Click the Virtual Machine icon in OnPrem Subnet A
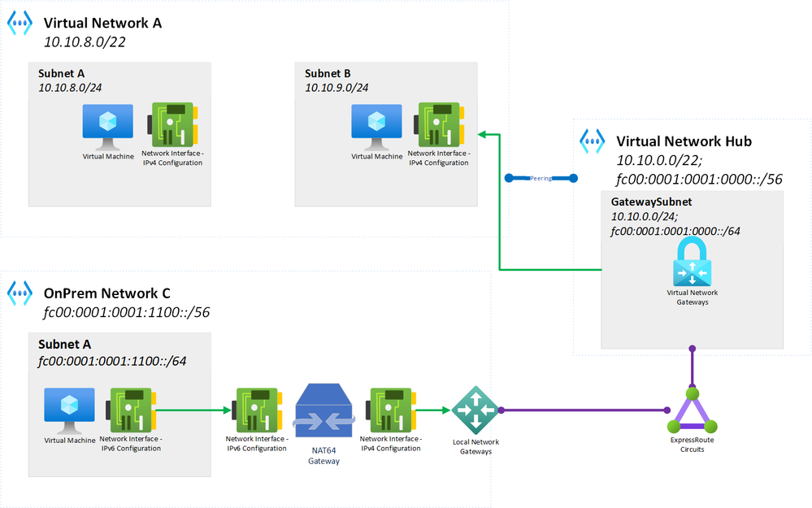812x508 pixels. [69, 410]
